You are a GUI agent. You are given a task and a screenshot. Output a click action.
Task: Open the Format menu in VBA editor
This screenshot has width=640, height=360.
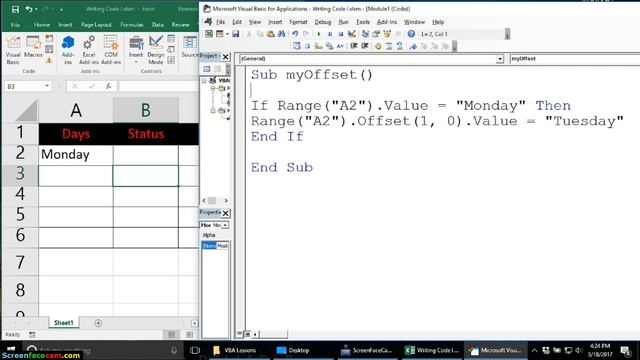pyautogui.click(x=298, y=22)
